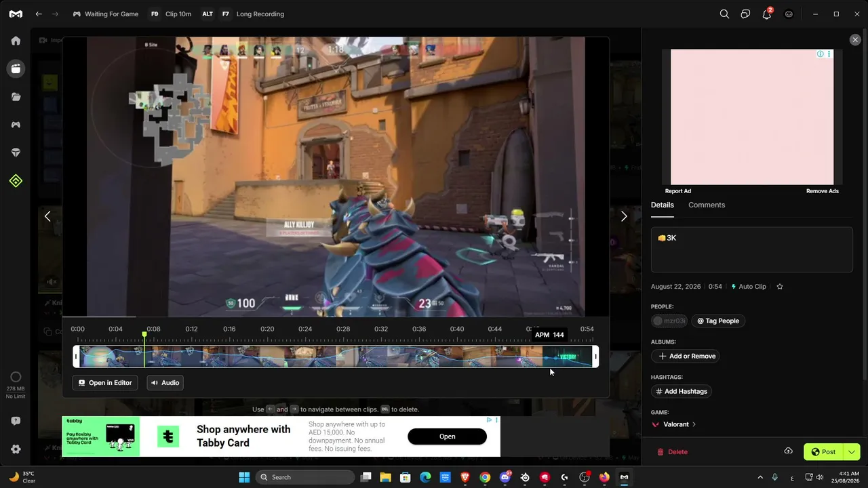Click the yellow playhead marker on the timeline
The height and width of the screenshot is (488, 868).
[144, 335]
